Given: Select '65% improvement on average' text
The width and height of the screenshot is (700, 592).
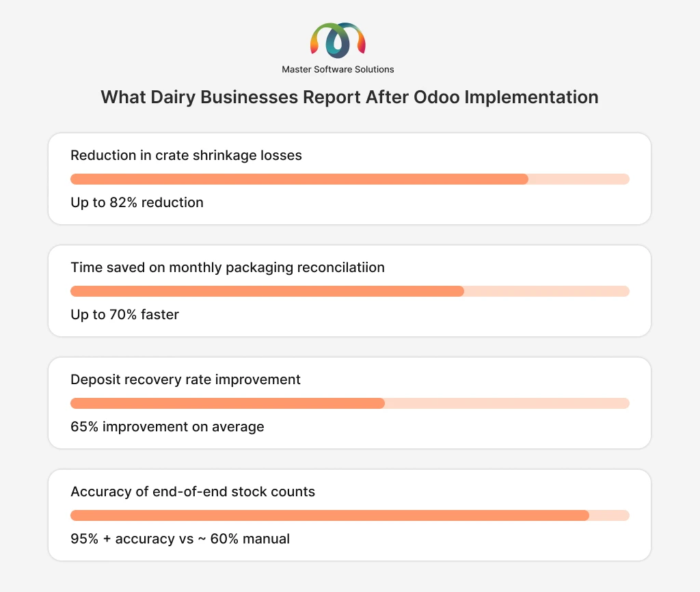Looking at the screenshot, I should coord(167,427).
